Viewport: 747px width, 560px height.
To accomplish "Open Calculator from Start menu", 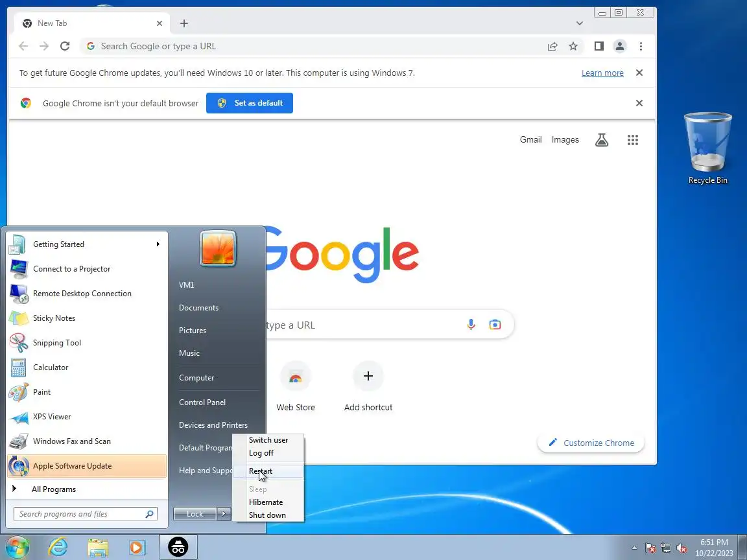I will click(x=87, y=367).
